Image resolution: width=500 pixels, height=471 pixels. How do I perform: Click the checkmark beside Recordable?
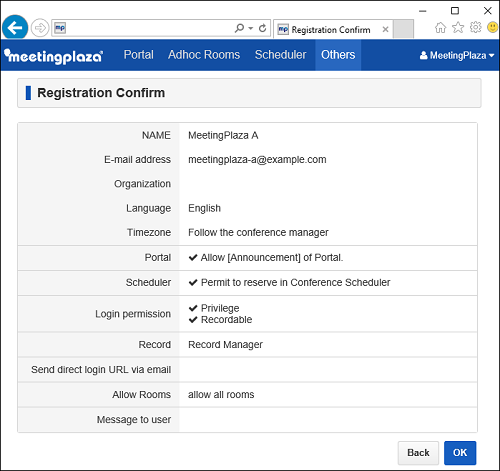[193, 320]
